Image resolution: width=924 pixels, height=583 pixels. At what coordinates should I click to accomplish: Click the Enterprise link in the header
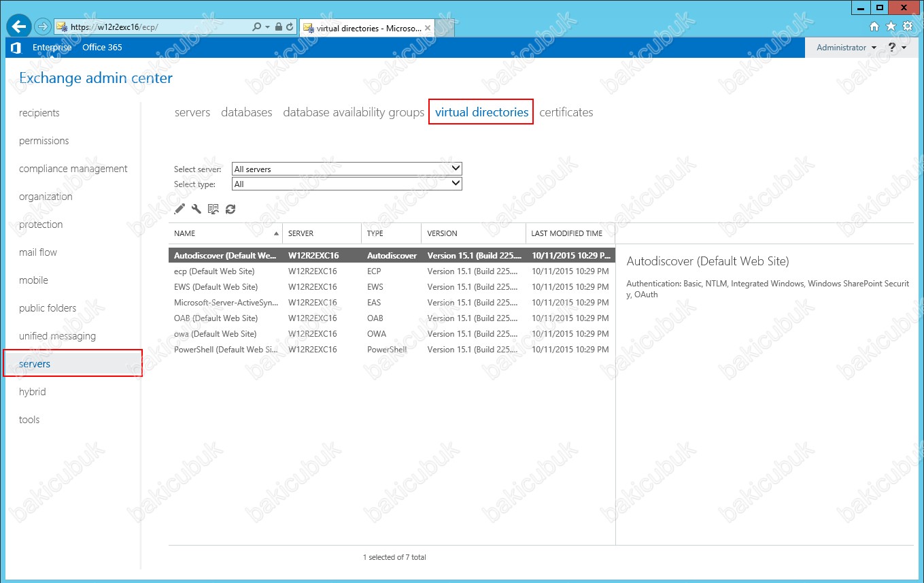click(x=52, y=48)
